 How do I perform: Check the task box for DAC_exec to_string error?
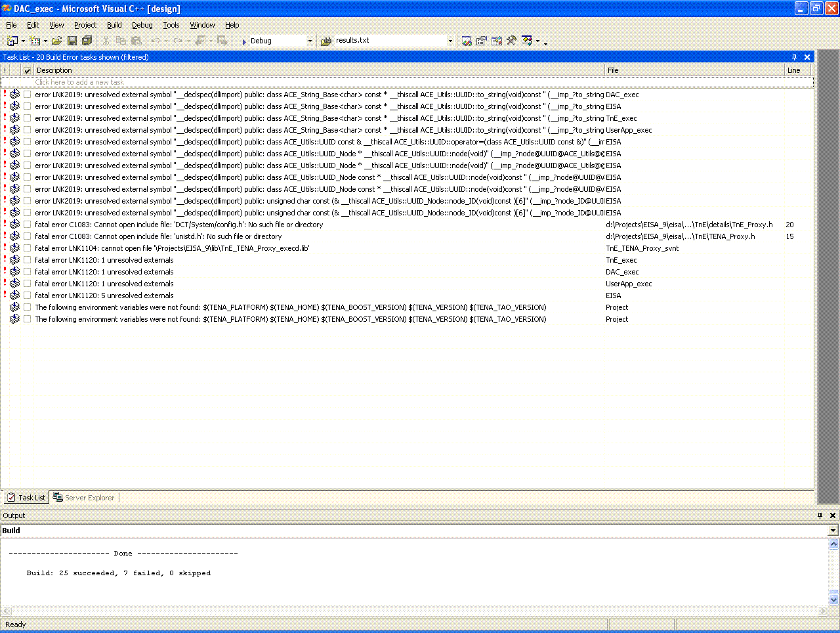click(27, 95)
